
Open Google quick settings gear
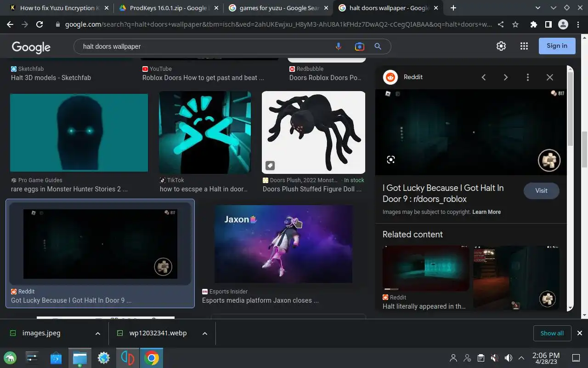pyautogui.click(x=501, y=46)
